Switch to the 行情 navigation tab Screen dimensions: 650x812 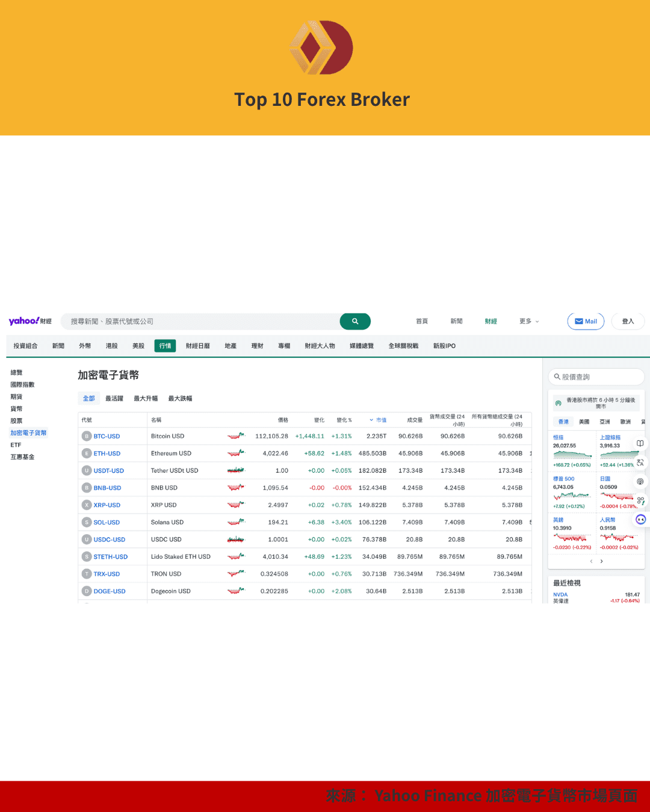(165, 345)
